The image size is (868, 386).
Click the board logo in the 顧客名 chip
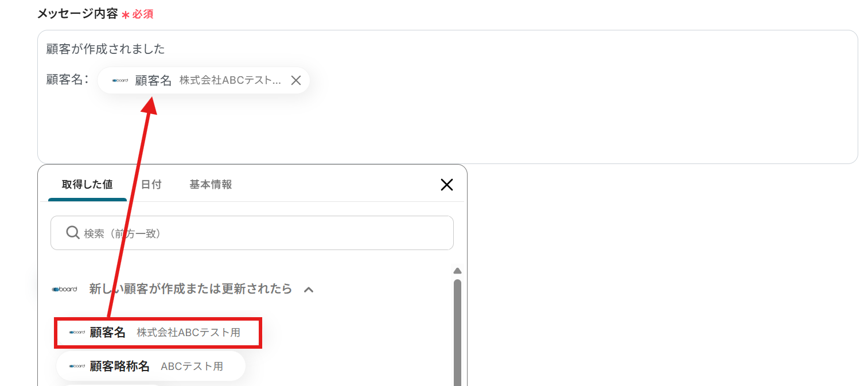(x=120, y=81)
